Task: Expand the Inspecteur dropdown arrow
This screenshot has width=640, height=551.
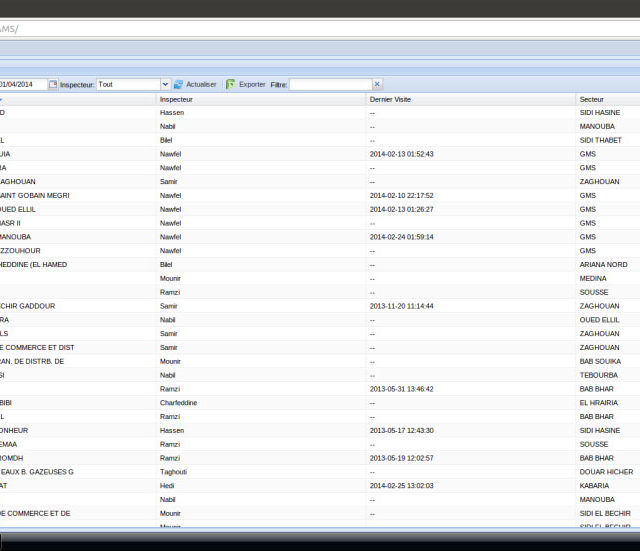Action: pos(165,85)
